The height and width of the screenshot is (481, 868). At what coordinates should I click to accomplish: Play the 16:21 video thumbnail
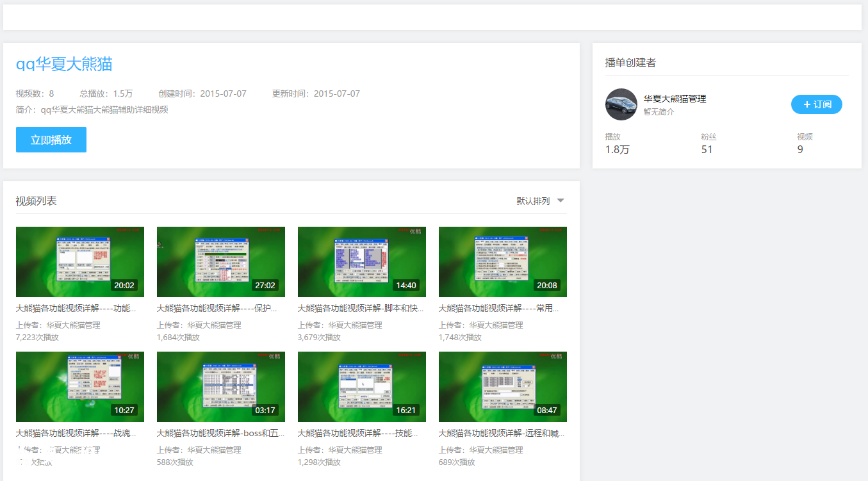(x=362, y=386)
